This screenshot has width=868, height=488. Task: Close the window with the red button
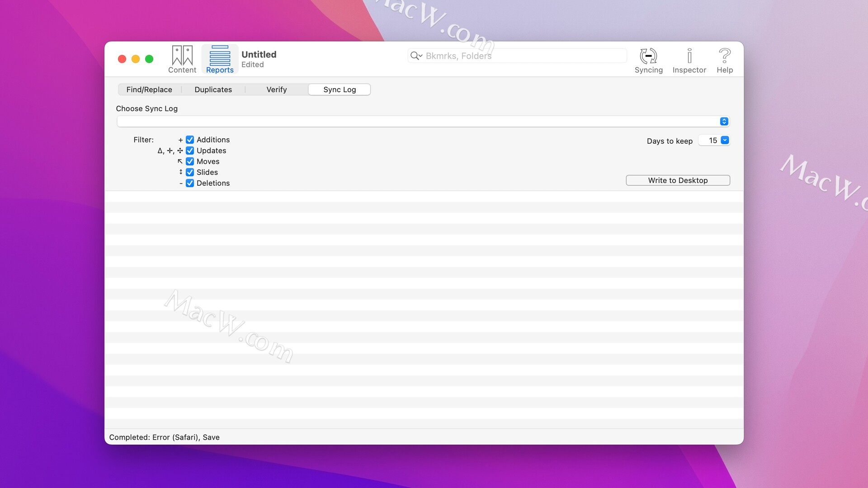(x=122, y=59)
